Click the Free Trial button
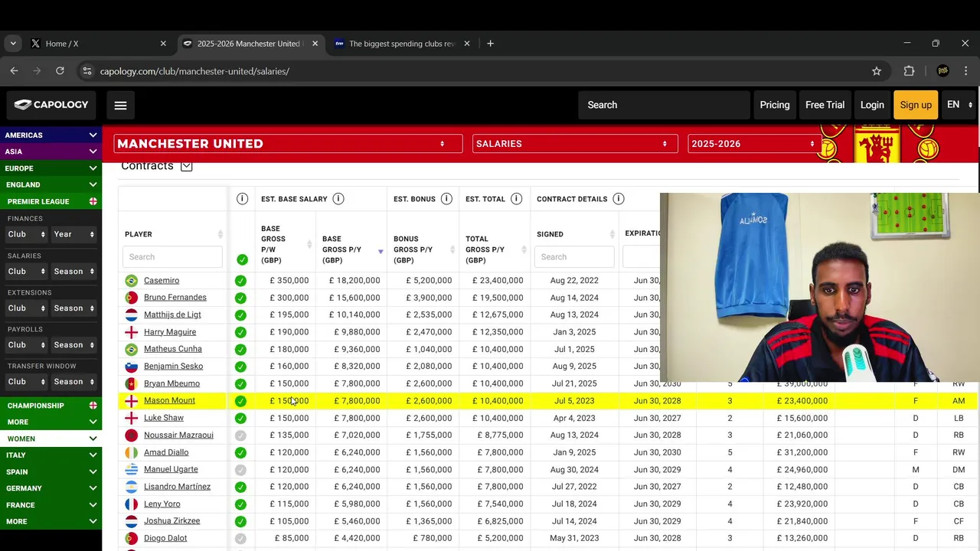This screenshot has width=980, height=551. [x=825, y=105]
